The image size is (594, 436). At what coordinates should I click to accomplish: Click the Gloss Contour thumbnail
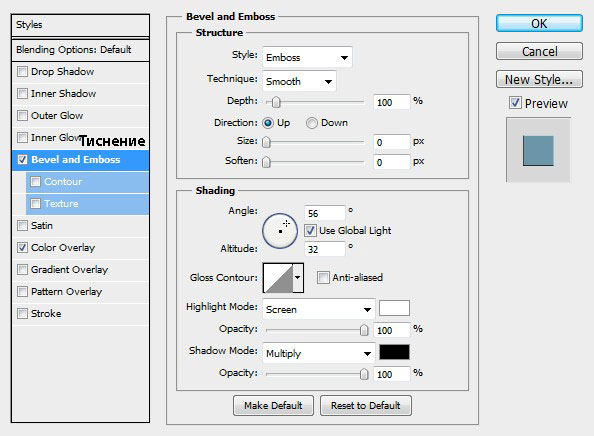(x=278, y=278)
